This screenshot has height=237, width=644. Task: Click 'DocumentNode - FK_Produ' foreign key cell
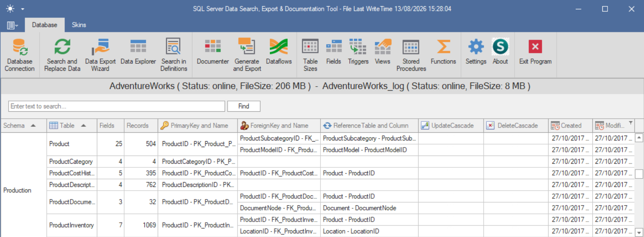point(279,208)
